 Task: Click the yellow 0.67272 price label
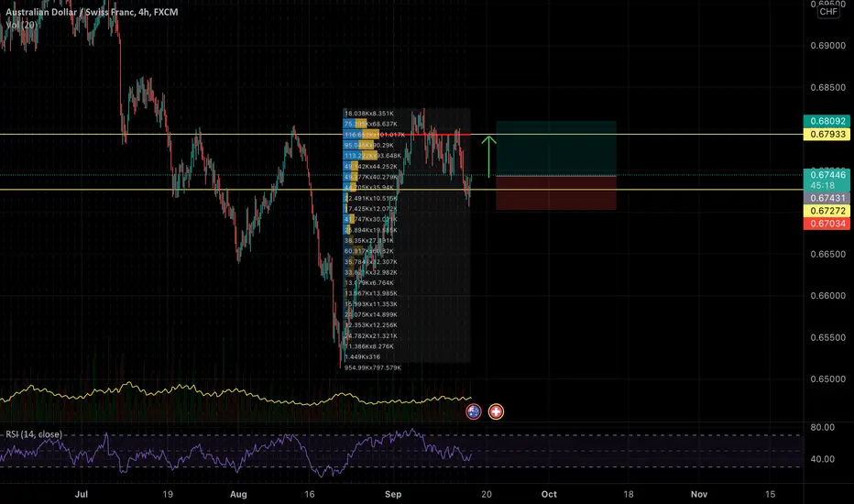click(x=827, y=211)
